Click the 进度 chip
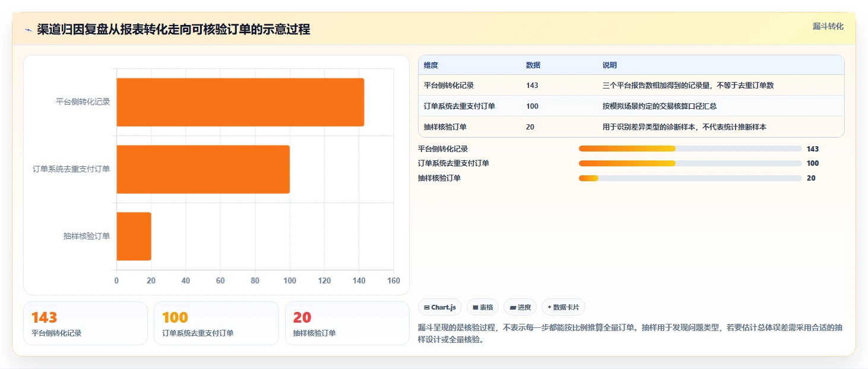868x369 pixels. [x=520, y=307]
